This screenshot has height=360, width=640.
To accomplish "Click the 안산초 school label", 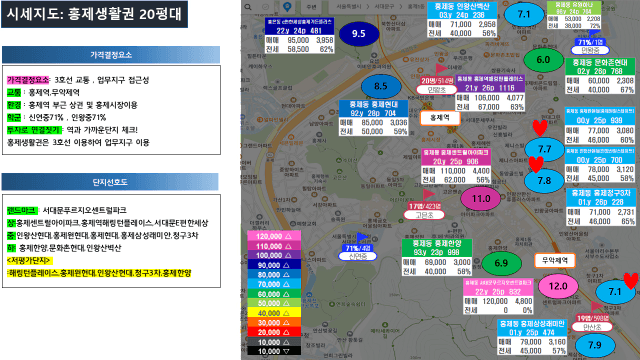I will pyautogui.click(x=592, y=327).
